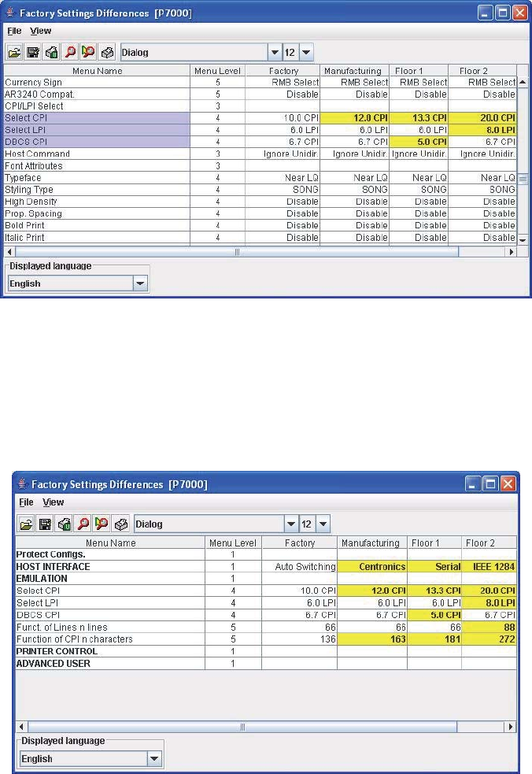532x774 pixels.
Task: Click the horizontal scrollbar thumb in bottom window
Action: point(242,727)
